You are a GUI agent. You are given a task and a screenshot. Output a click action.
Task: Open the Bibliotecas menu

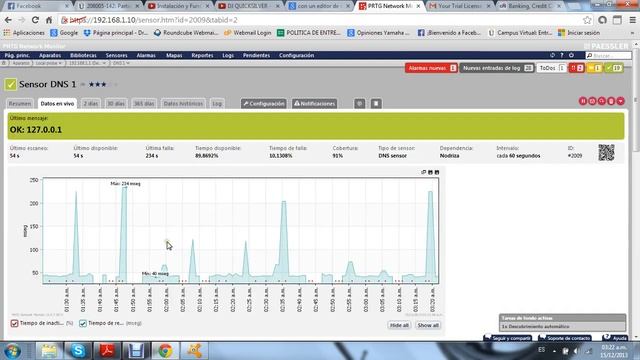pyautogui.click(x=83, y=55)
